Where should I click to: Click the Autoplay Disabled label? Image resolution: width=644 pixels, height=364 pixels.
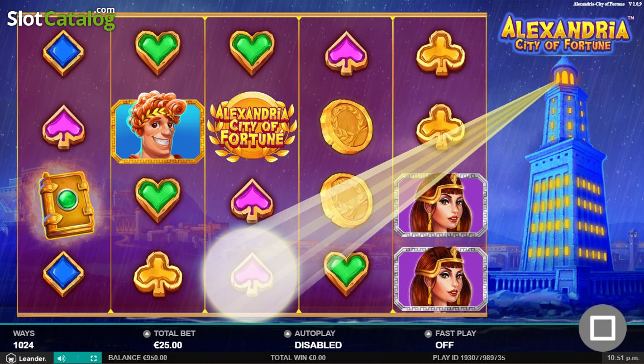[x=318, y=345]
